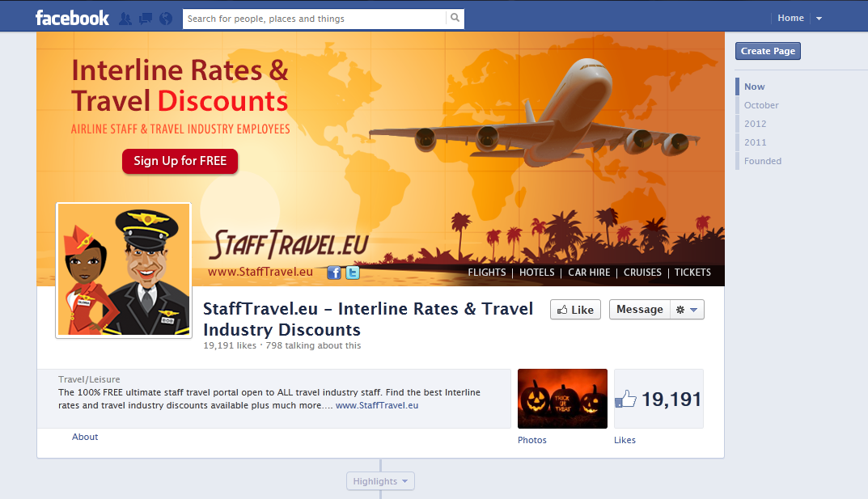The width and height of the screenshot is (868, 499).
Task: Click the thumbs-up Likes box
Action: click(x=658, y=399)
